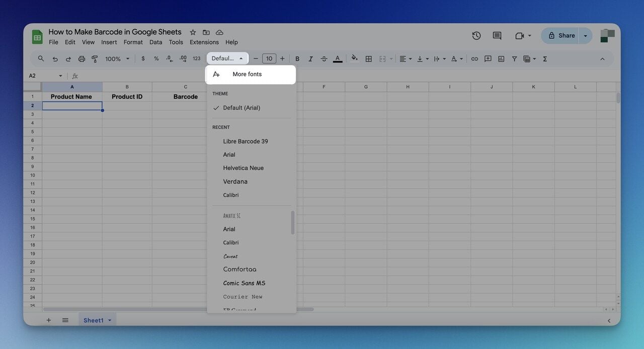Viewport: 644px width, 349px height.
Task: Insert a link
Action: (x=474, y=59)
